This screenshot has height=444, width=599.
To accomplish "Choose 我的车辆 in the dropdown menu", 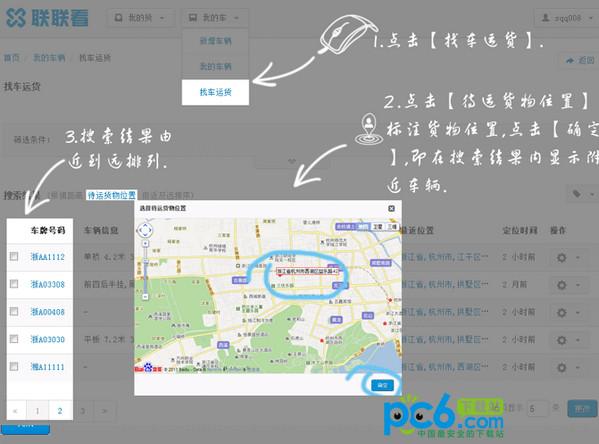I will tap(215, 66).
